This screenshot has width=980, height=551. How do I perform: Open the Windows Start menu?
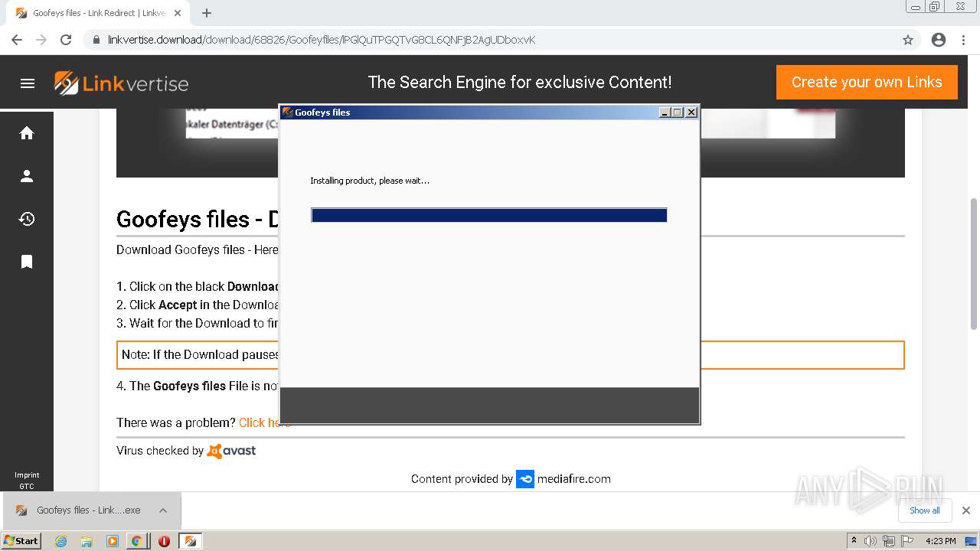(x=21, y=540)
